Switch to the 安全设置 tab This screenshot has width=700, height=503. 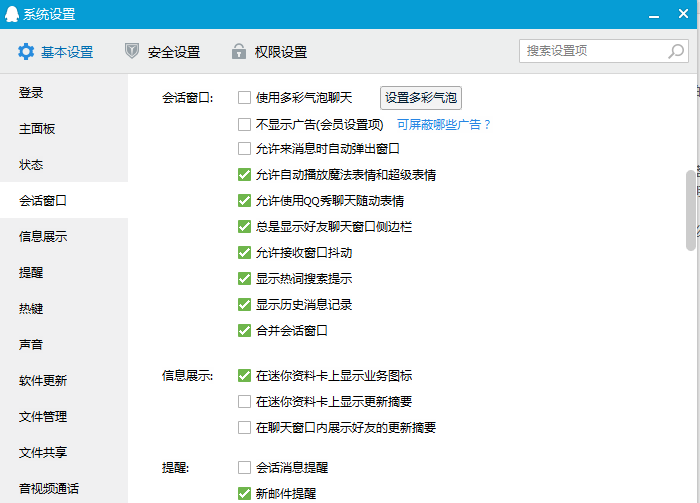coord(162,52)
